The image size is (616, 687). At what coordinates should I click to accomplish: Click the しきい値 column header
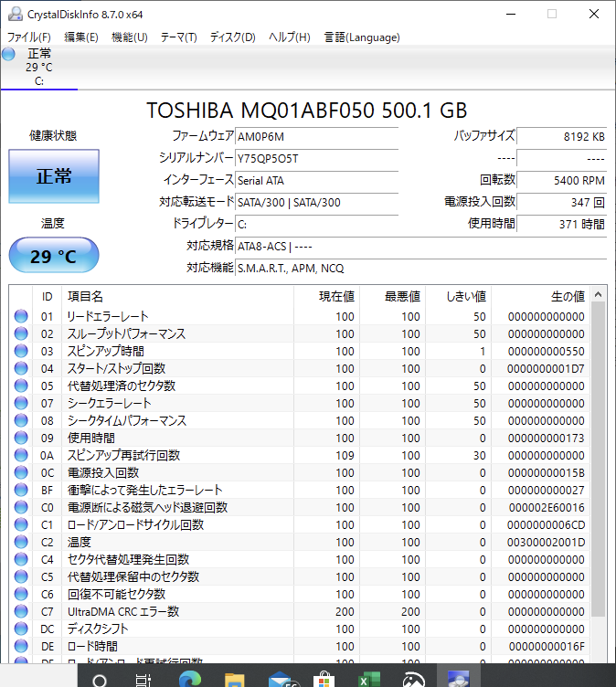pyautogui.click(x=458, y=297)
